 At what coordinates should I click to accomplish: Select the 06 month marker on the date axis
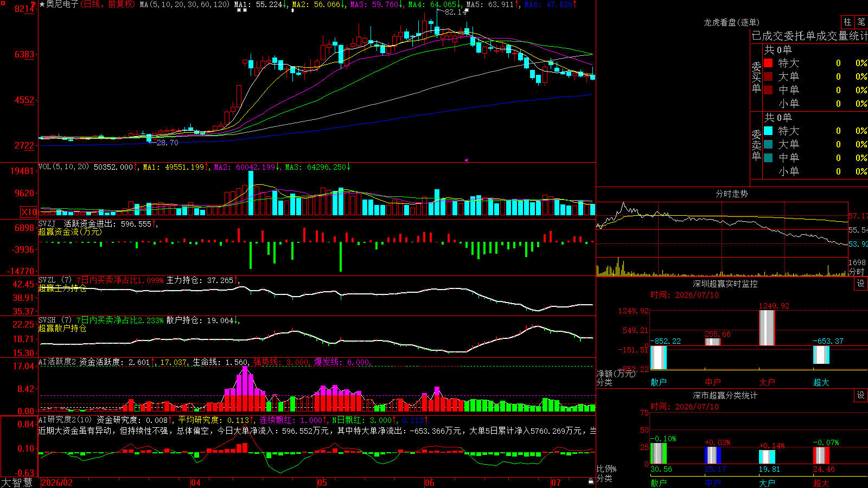tap(430, 483)
